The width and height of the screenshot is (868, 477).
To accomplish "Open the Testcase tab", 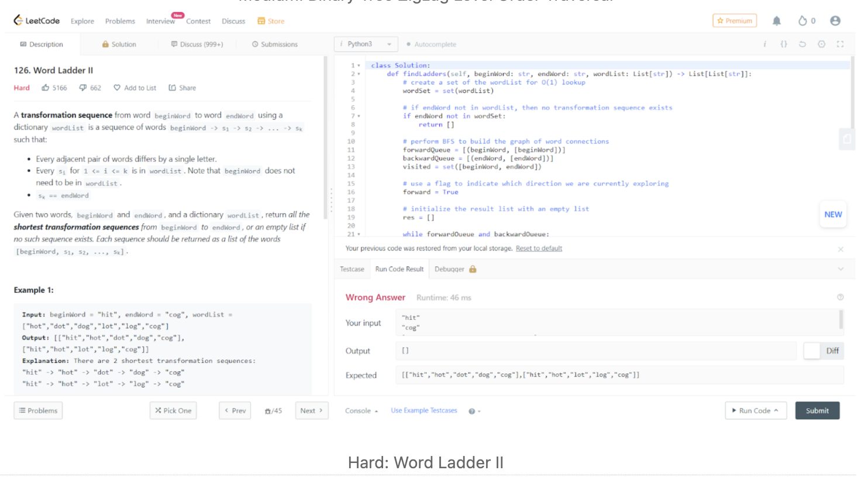I will tap(352, 269).
